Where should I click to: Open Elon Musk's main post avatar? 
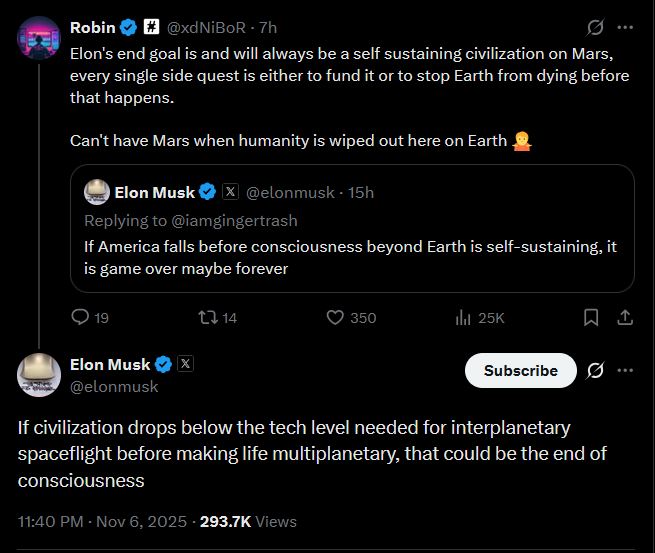pyautogui.click(x=40, y=375)
